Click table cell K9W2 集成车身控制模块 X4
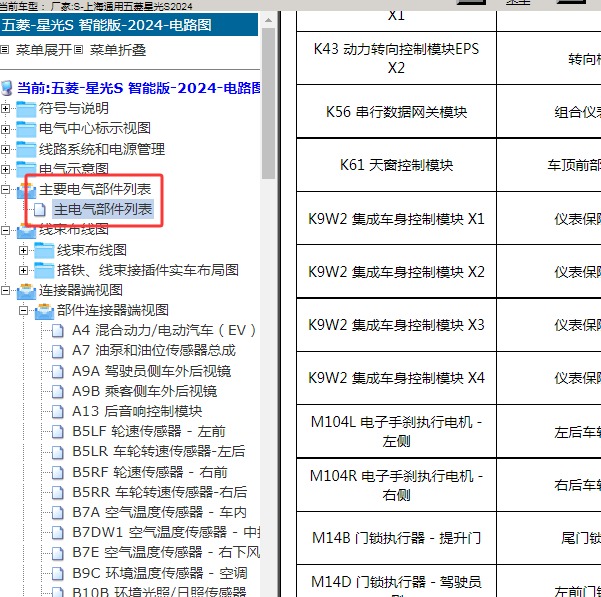This screenshot has width=601, height=597. pos(396,378)
